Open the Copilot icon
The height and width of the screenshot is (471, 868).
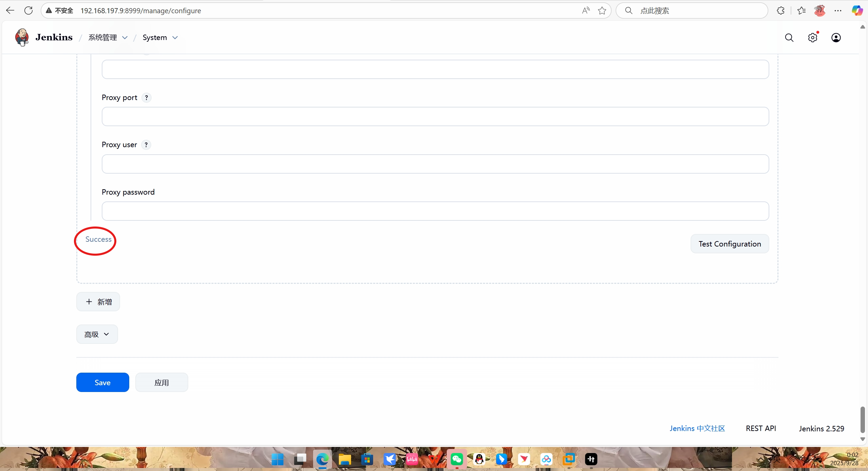tap(857, 11)
